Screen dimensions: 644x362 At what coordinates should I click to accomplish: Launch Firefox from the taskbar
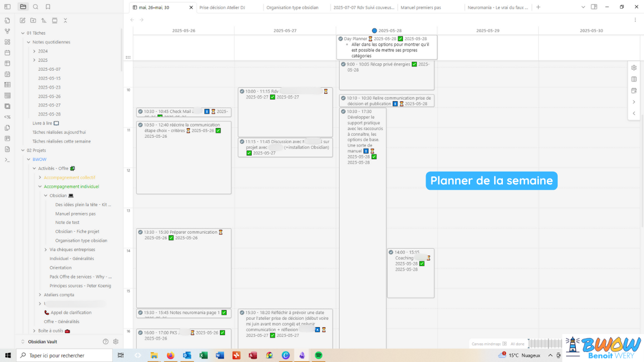[x=171, y=355]
